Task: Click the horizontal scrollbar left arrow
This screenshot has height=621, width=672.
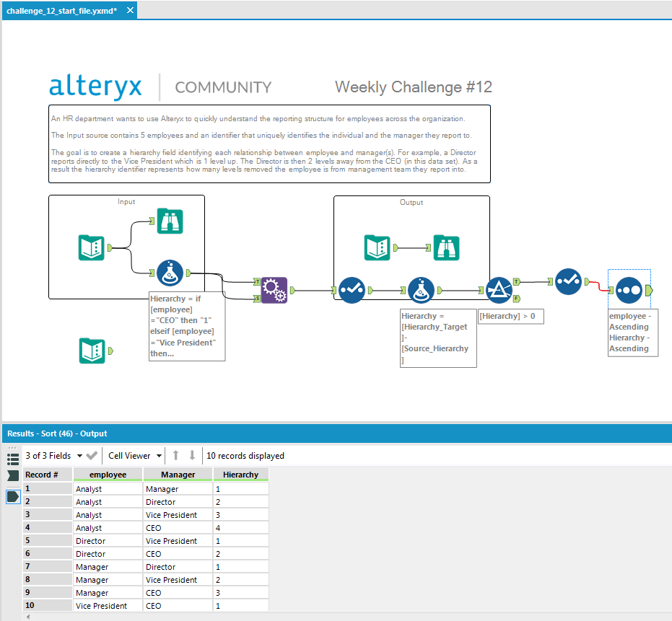Action: coord(28,617)
